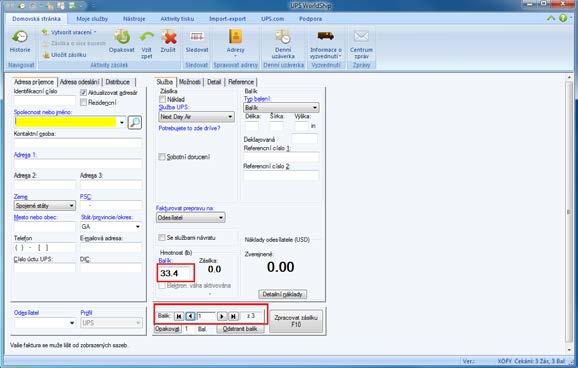Toggle Aktualizovat adresář checkbox
The image size is (578, 368).
click(83, 93)
